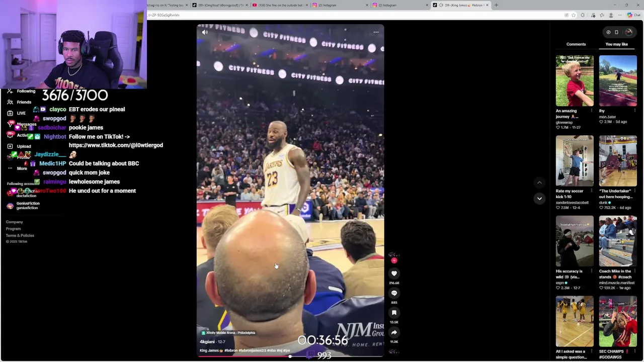Open options for 'lhy' recommended video
This screenshot has height=362, width=644.
(x=634, y=111)
